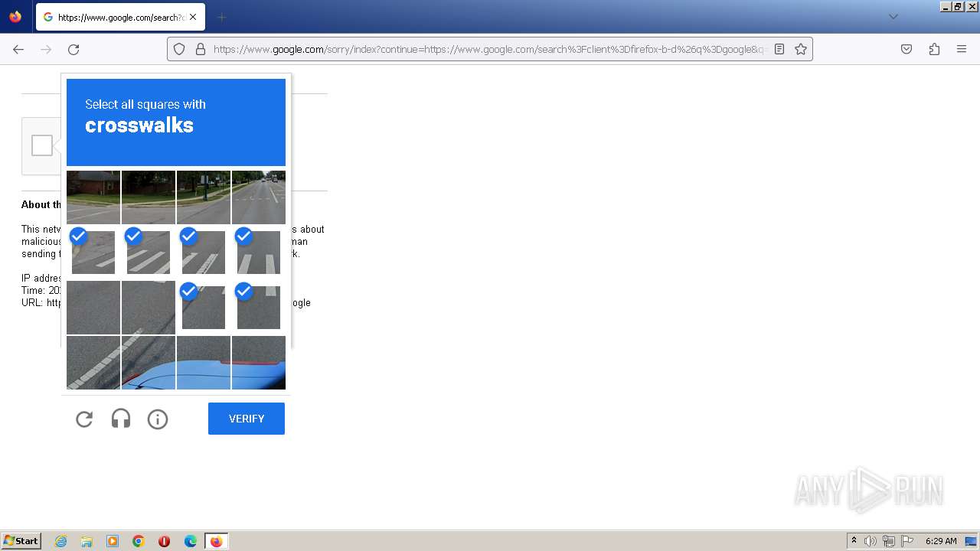Open the extensions menu
Image resolution: width=980 pixels, height=551 pixels.
pyautogui.click(x=934, y=49)
